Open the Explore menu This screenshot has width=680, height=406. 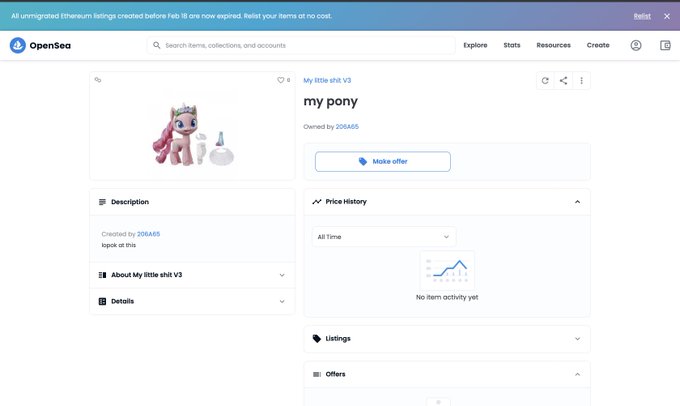(x=475, y=45)
